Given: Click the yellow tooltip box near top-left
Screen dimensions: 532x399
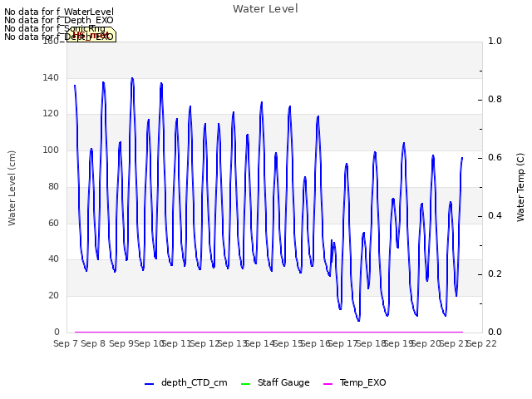Looking at the screenshot, I should point(91,35).
